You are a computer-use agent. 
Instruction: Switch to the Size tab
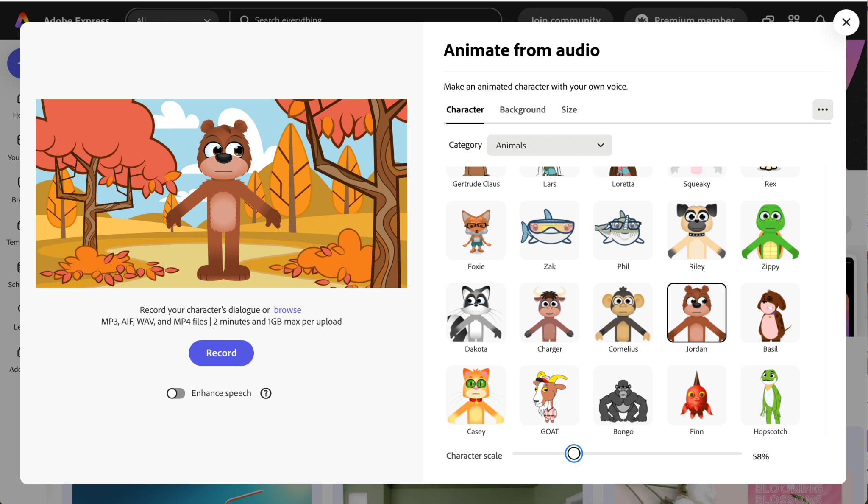click(x=569, y=109)
